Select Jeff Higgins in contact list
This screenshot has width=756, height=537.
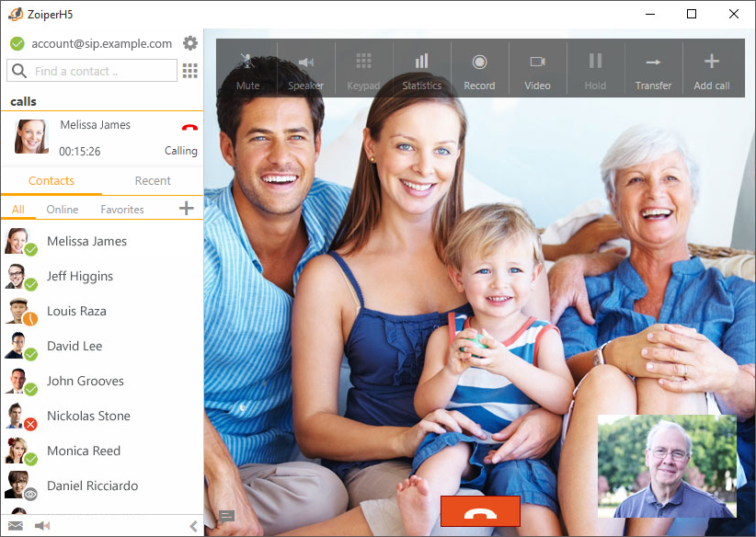[x=80, y=276]
